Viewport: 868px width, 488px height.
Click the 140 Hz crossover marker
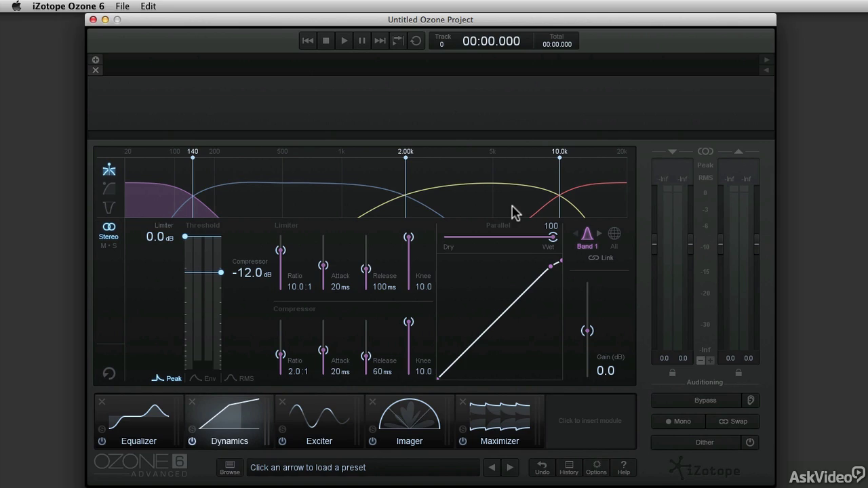pos(193,157)
